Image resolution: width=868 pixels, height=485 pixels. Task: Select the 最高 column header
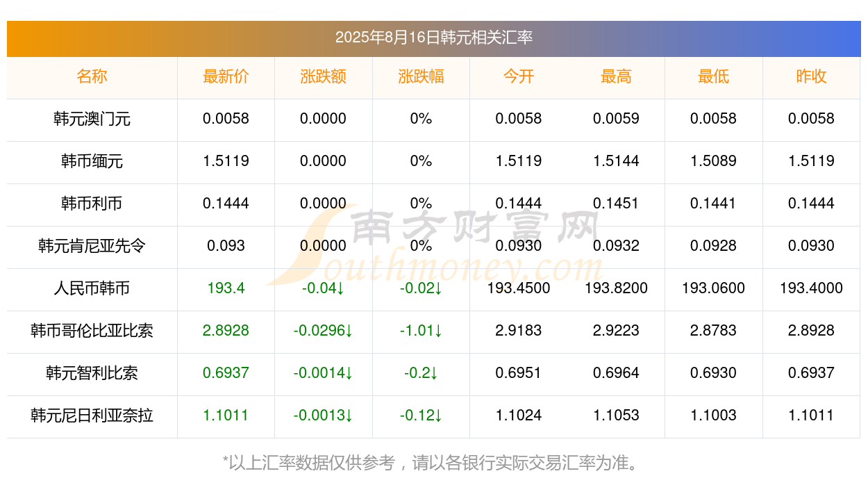(616, 76)
